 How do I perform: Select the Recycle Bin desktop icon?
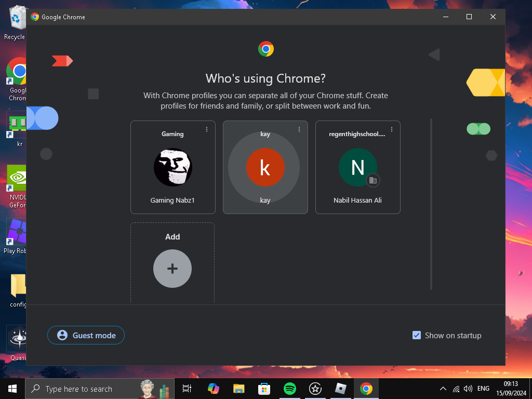[14, 23]
